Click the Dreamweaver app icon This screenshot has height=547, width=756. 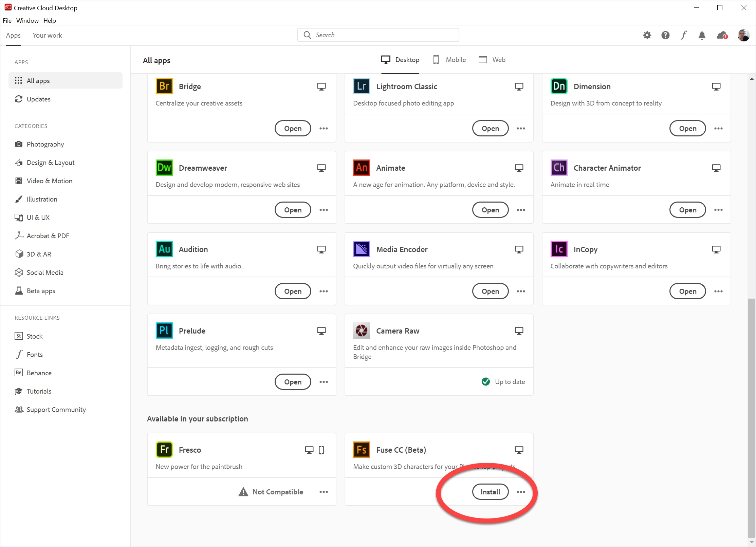pos(164,168)
